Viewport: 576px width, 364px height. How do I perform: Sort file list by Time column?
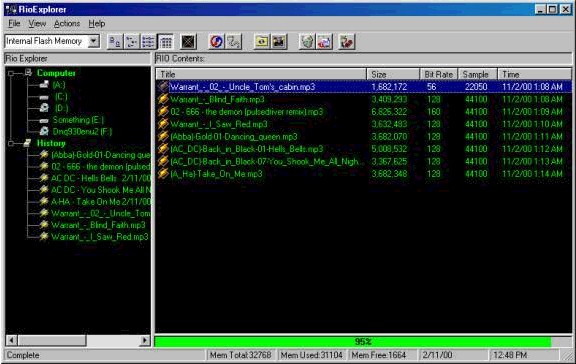(534, 74)
